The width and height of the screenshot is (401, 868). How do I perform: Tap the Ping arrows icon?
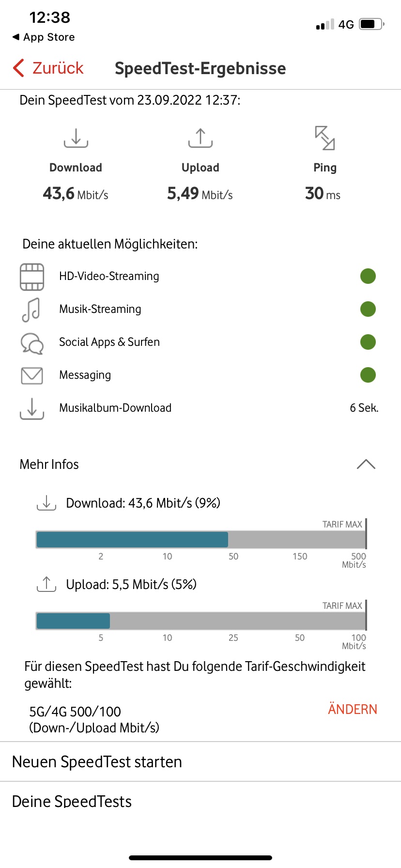coord(324,138)
